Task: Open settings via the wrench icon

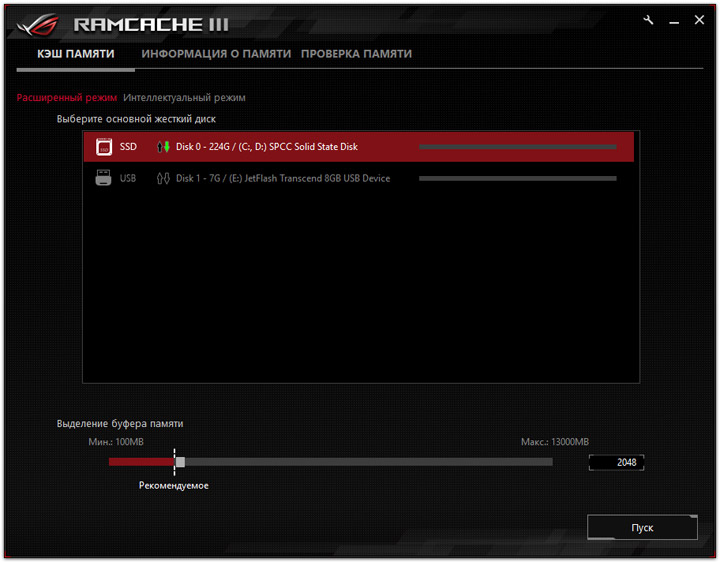Action: 648,20
